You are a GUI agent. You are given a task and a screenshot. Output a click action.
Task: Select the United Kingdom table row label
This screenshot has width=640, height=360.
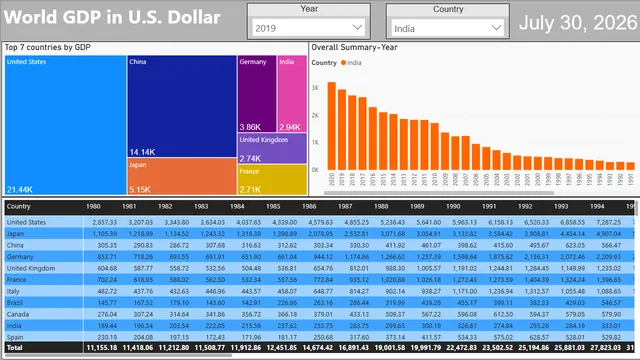pyautogui.click(x=31, y=268)
